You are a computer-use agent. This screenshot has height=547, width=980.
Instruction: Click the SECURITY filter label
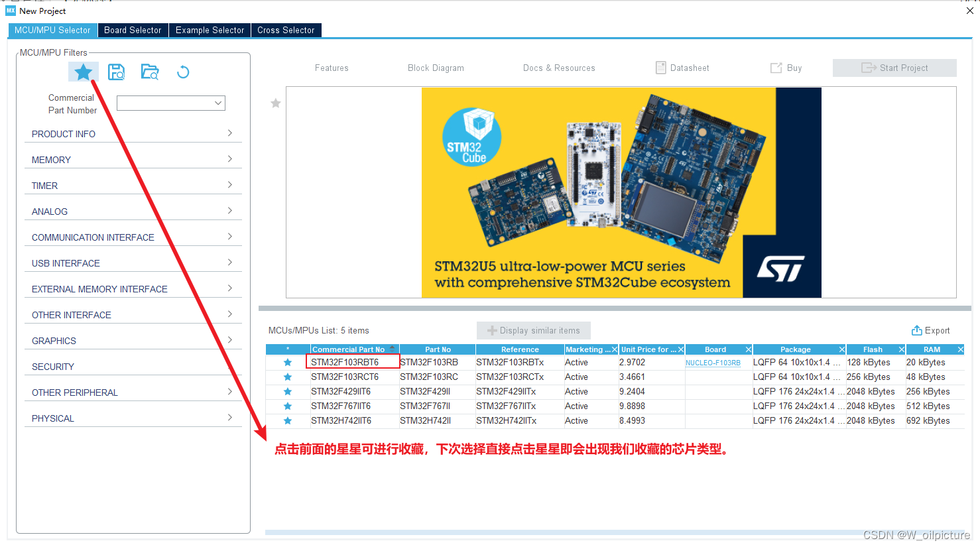[53, 367]
